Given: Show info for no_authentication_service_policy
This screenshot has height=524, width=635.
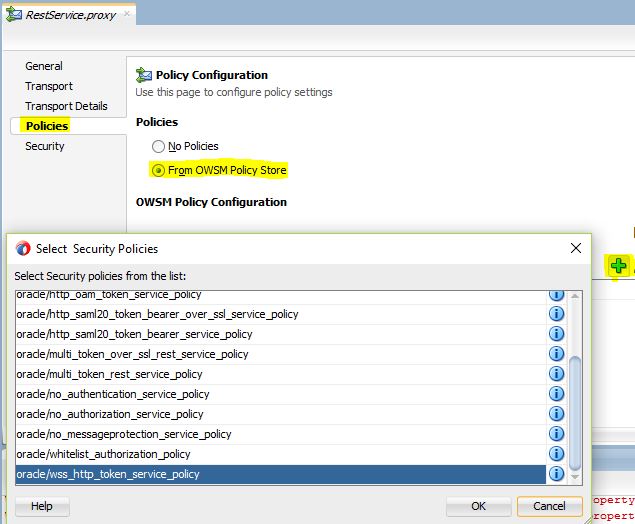Looking at the screenshot, I should coord(556,394).
